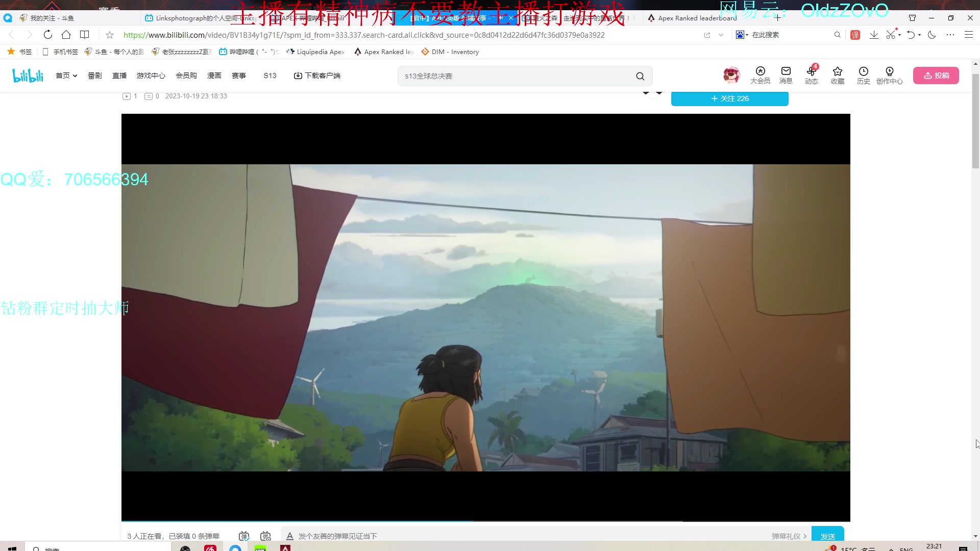Click the red 译 translate icon
980x551 pixels.
coord(855,35)
